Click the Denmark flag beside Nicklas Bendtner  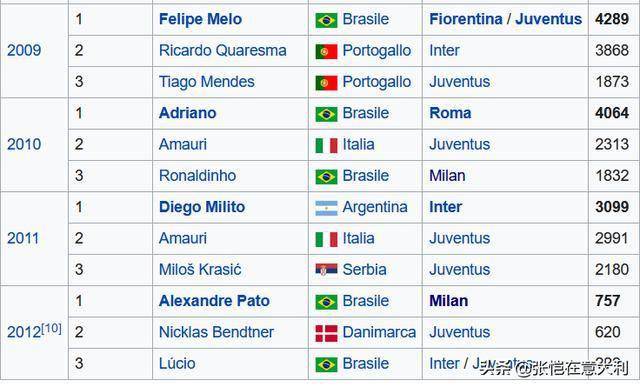326,333
